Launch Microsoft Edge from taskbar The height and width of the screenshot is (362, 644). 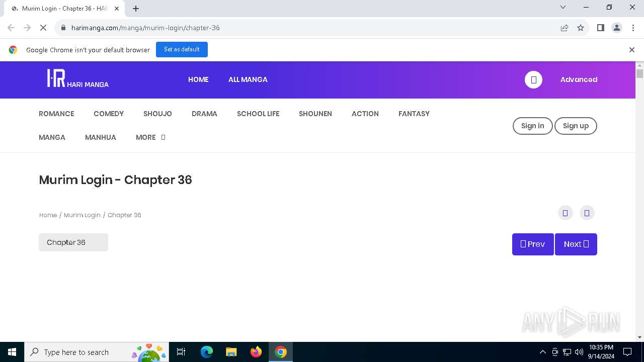[x=207, y=352]
